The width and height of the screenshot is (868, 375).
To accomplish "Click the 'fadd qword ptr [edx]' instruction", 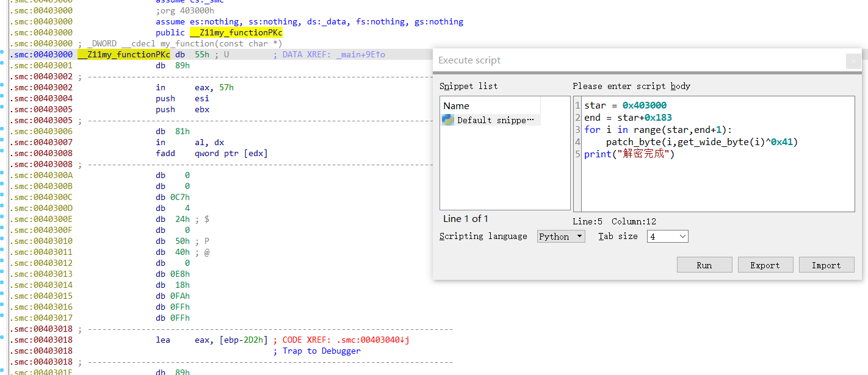I will pyautogui.click(x=212, y=153).
